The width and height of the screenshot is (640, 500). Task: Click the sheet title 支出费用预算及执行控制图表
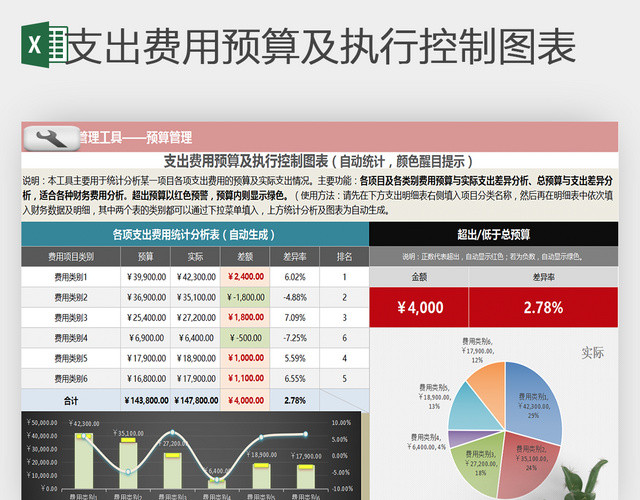318,162
